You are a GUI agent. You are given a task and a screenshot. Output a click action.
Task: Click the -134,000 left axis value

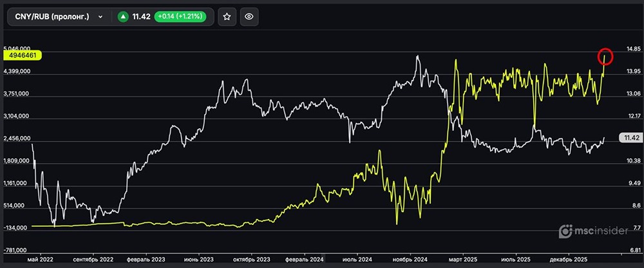[17, 227]
